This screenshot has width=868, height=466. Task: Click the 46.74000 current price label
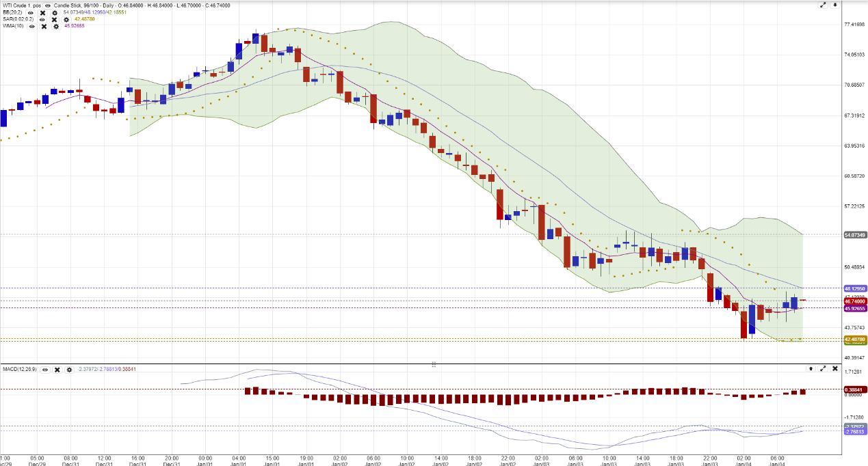[x=855, y=301]
